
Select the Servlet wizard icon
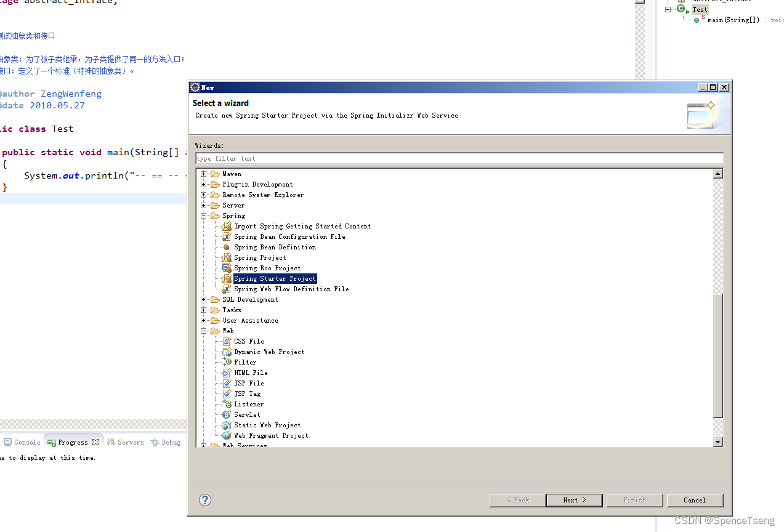click(x=227, y=414)
